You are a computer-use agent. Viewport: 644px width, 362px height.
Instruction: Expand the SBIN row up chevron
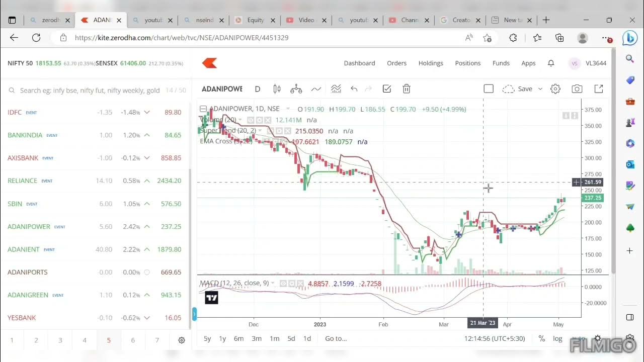coord(147,204)
